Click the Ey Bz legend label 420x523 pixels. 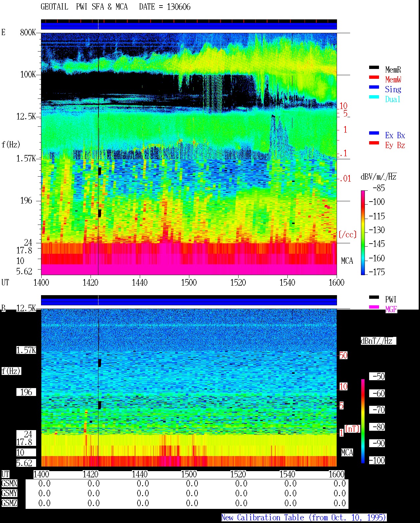tap(395, 145)
